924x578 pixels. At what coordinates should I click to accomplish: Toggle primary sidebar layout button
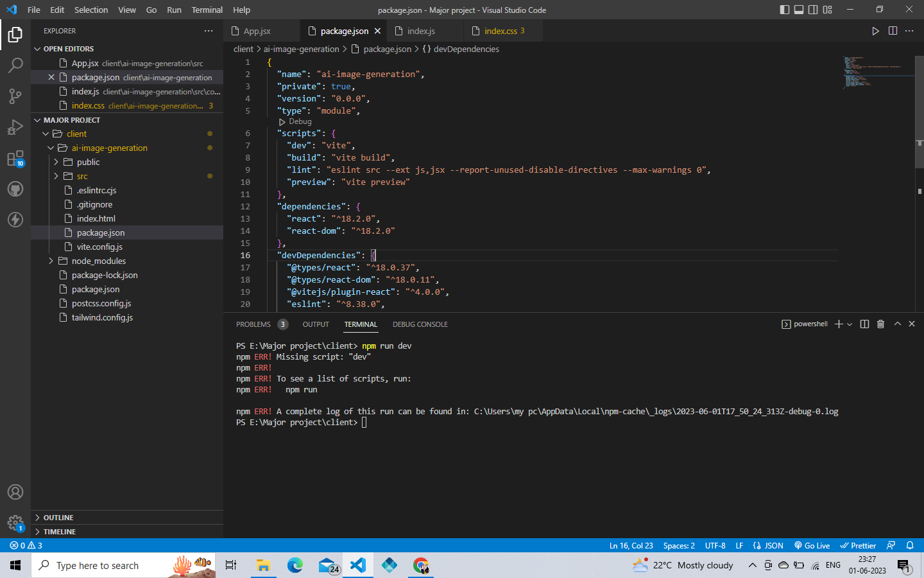pos(784,10)
